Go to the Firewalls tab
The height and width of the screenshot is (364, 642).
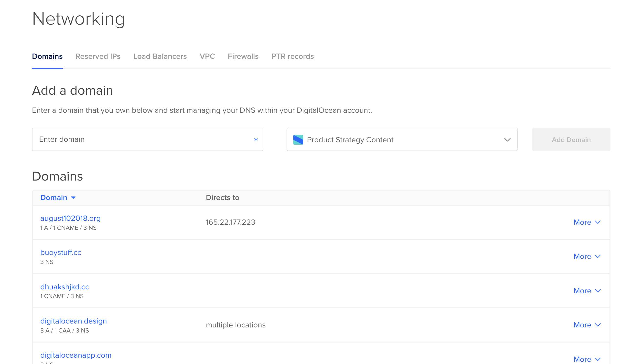[x=243, y=56]
